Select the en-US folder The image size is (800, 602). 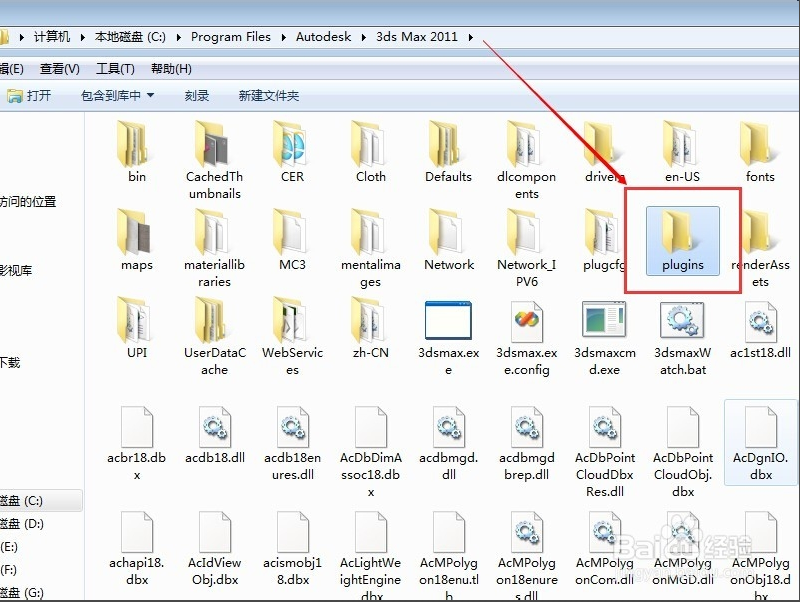[683, 150]
